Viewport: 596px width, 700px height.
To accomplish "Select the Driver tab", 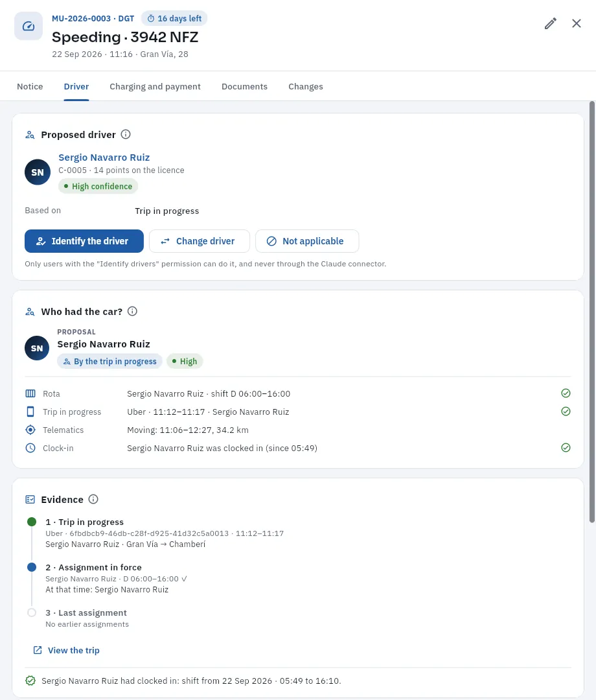I will (x=76, y=87).
